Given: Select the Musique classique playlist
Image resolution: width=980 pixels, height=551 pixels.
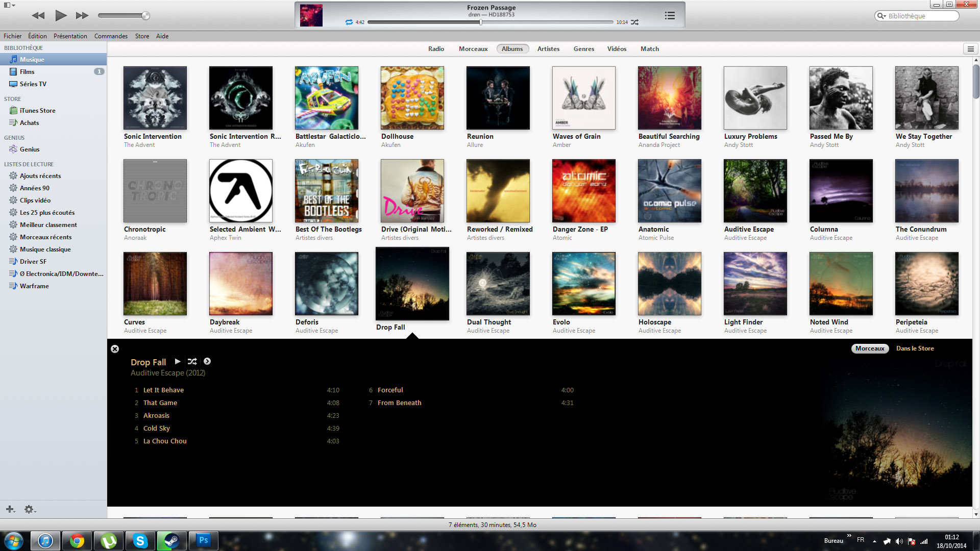Looking at the screenshot, I should 53,249.
